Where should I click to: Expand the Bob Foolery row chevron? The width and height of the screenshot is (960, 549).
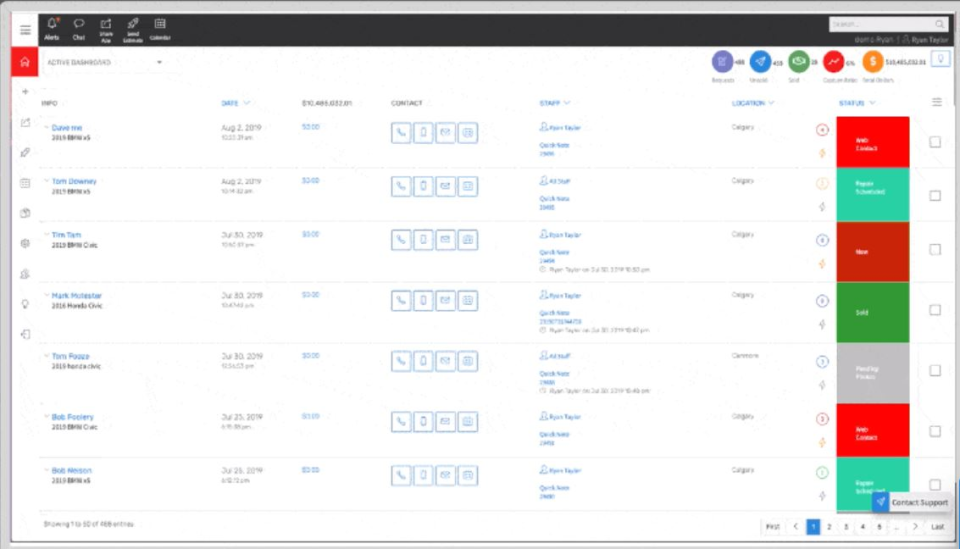click(47, 417)
